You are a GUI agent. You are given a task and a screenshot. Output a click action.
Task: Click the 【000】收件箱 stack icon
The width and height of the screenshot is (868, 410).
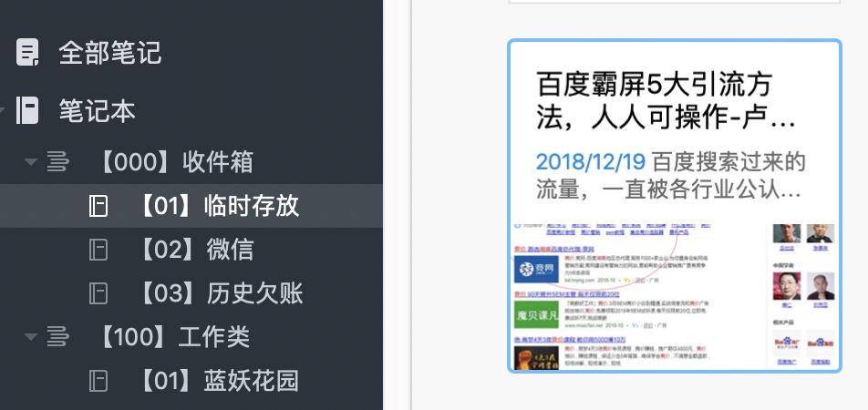(x=57, y=162)
